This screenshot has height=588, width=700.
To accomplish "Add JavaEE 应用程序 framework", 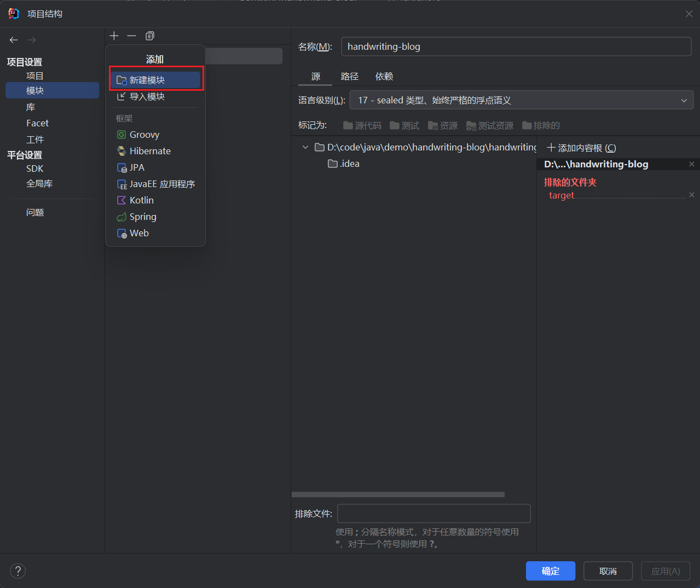I will (155, 184).
